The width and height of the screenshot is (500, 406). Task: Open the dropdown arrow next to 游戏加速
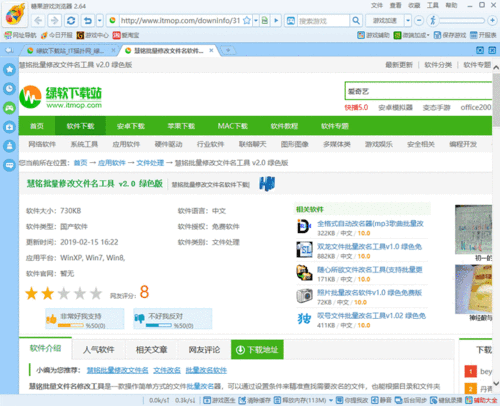tap(408, 21)
